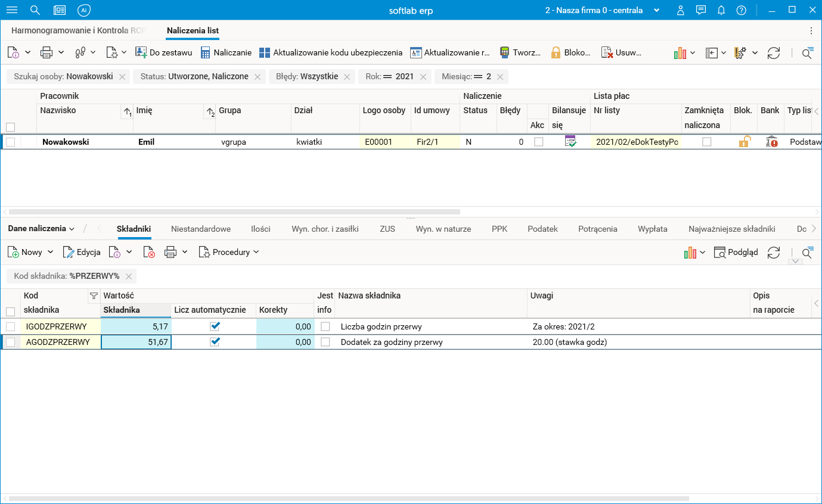
Task: Uncheck Licz automatycznie for IGODZPRZERWY
Action: (215, 326)
